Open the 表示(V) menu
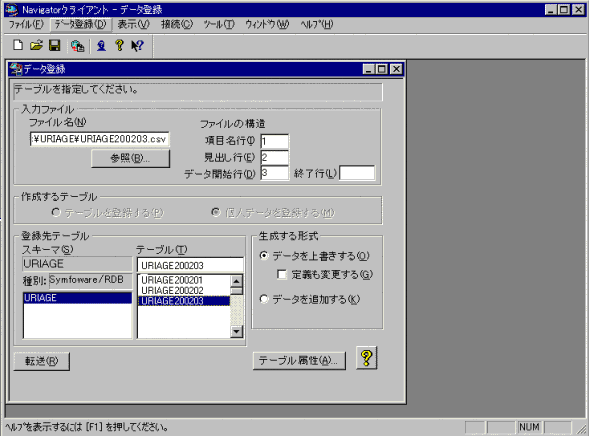589x436 pixels. 133,24
